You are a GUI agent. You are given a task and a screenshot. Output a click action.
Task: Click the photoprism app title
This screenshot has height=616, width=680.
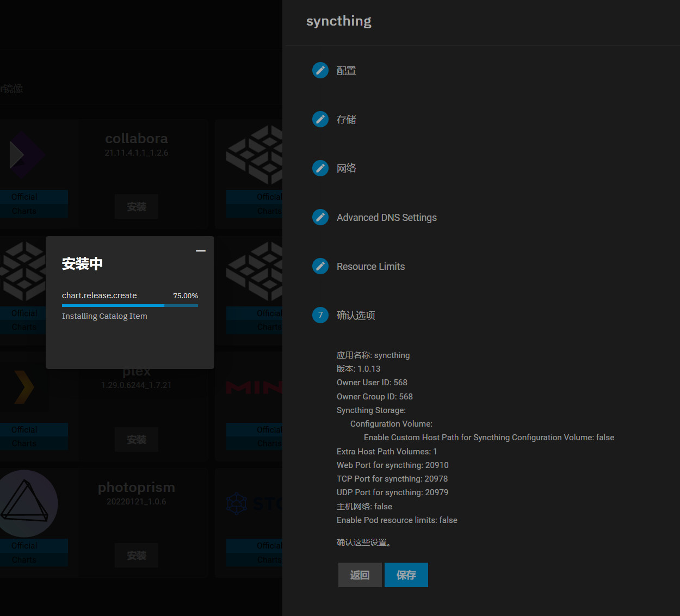(137, 488)
